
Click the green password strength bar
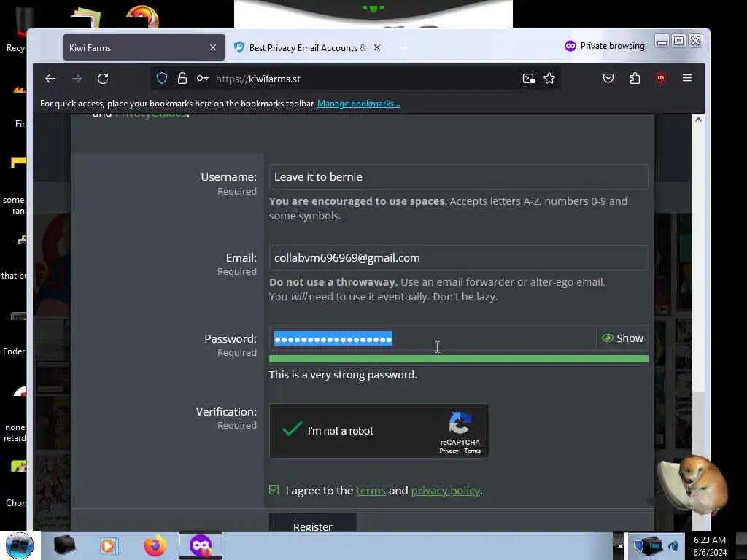point(458,359)
